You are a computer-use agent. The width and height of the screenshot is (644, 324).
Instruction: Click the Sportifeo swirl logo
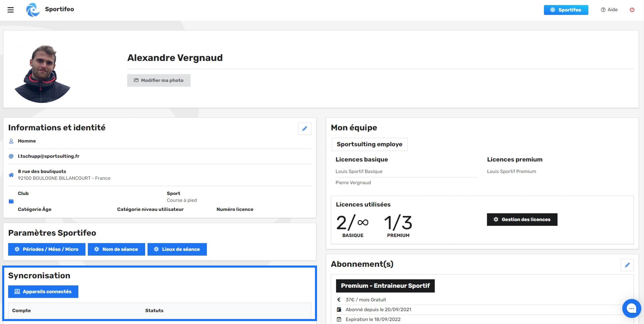(x=33, y=10)
